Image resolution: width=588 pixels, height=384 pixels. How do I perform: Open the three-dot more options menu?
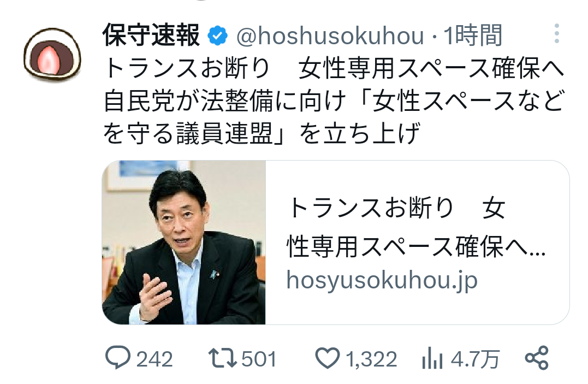[557, 34]
